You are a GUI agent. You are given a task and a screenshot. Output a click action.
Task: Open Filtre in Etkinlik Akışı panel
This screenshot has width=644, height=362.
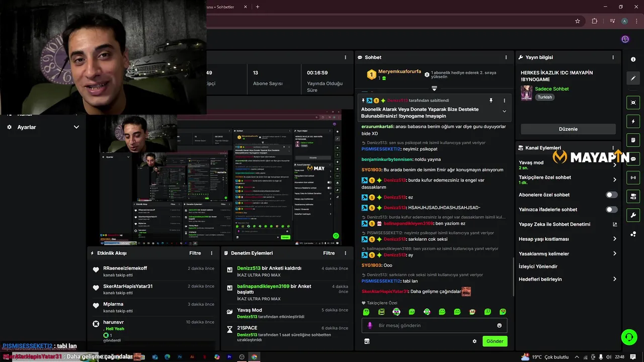coord(195,253)
